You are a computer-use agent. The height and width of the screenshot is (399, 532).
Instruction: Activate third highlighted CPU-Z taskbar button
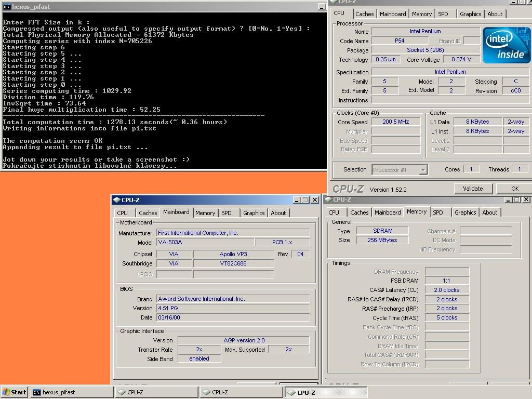(x=326, y=392)
